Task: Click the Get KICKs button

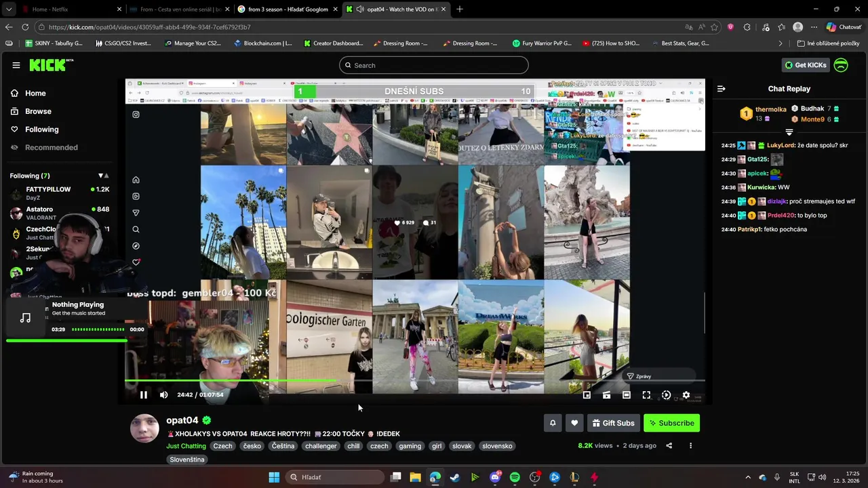Action: coord(806,65)
